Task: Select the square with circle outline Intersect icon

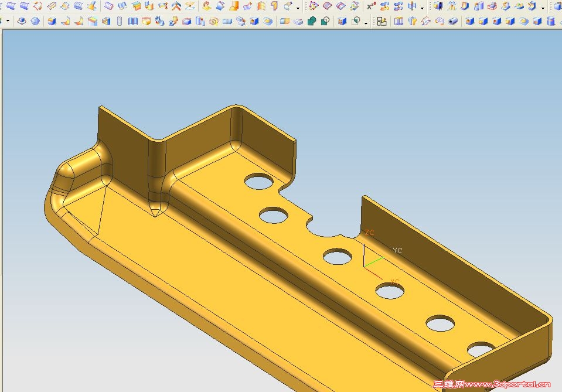Action: (x=355, y=21)
